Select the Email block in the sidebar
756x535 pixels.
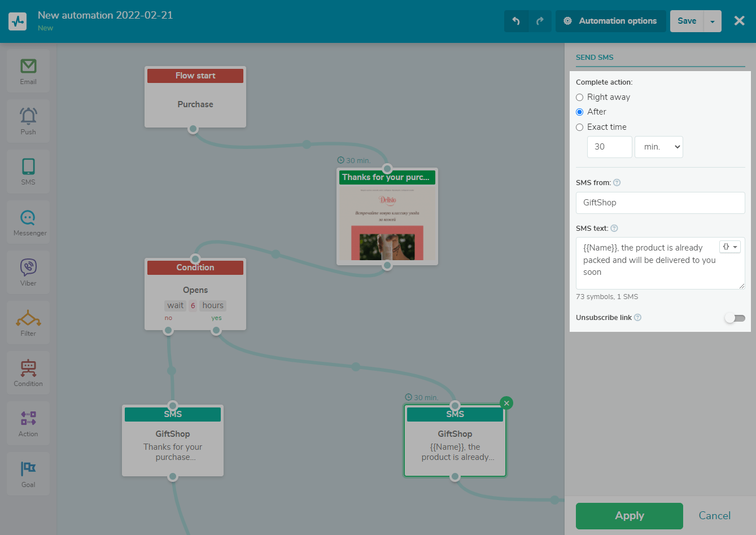(x=28, y=70)
